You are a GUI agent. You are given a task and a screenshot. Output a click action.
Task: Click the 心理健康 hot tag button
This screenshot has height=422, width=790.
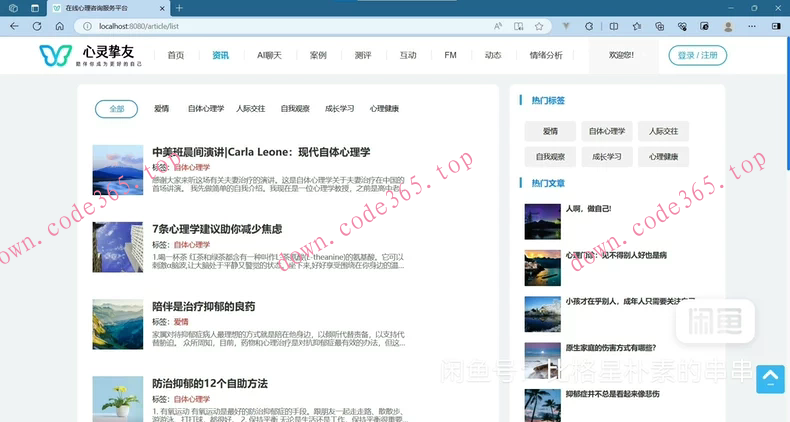click(x=663, y=157)
